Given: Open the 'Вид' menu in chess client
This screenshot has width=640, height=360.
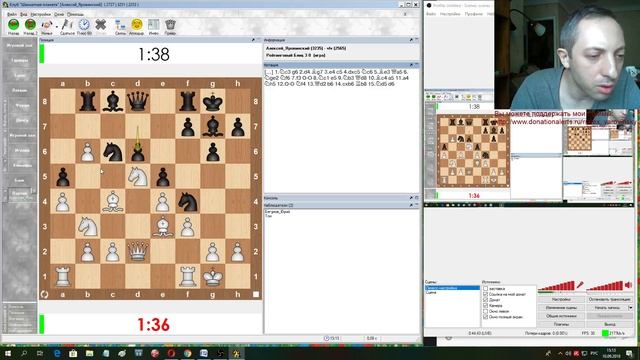Looking at the screenshot, I should tap(24, 14).
